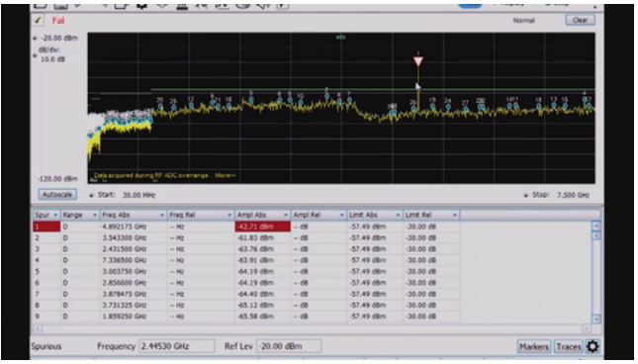The height and width of the screenshot is (364, 638).
Task: Open the Traces panel button
Action: (x=569, y=346)
